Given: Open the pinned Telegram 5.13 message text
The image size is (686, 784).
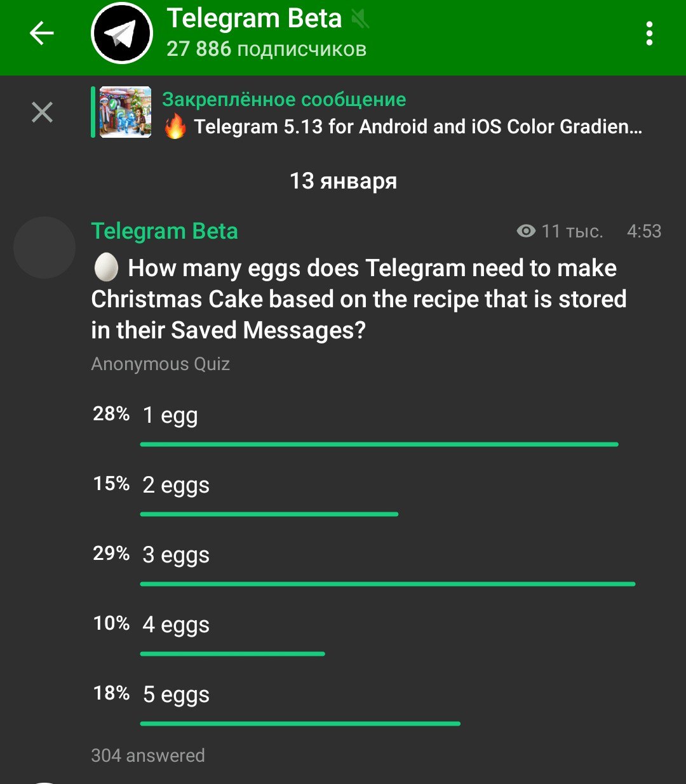Looking at the screenshot, I should [x=418, y=127].
